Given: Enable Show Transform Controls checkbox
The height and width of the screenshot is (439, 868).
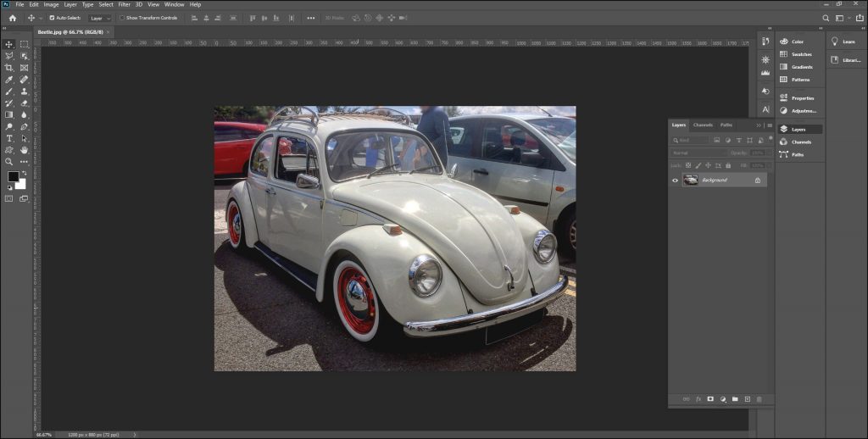Looking at the screenshot, I should point(121,18).
